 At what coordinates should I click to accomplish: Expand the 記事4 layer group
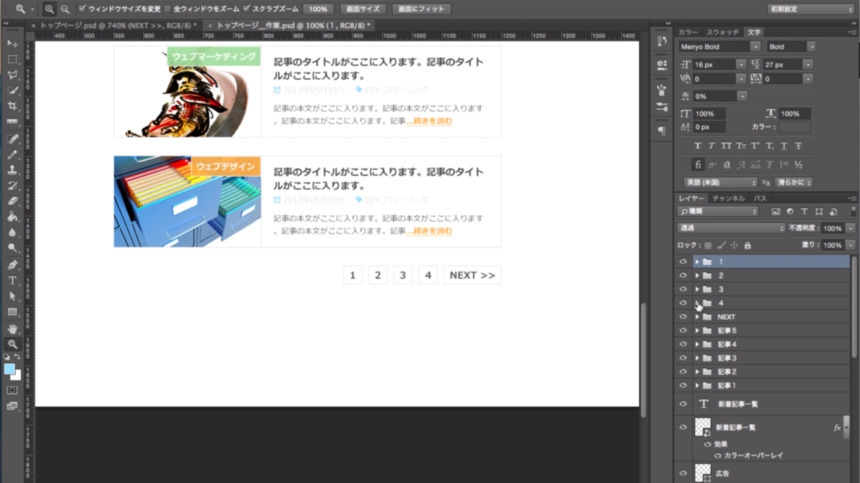(x=697, y=344)
